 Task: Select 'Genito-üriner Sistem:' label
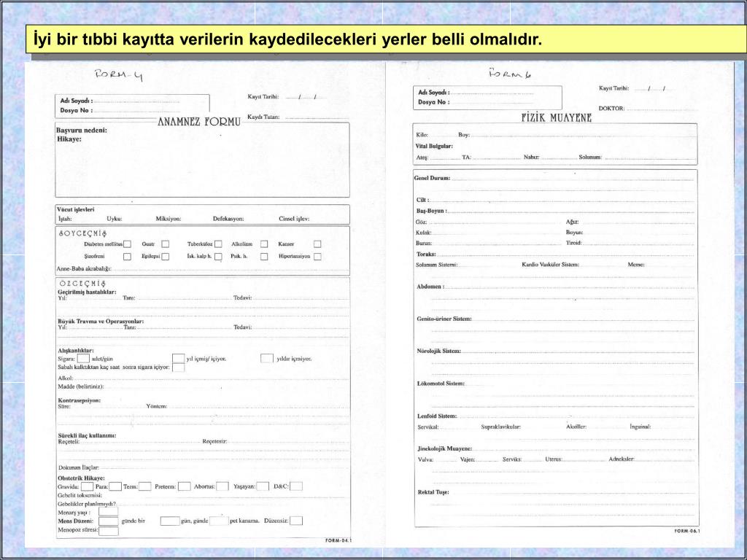pos(444,319)
